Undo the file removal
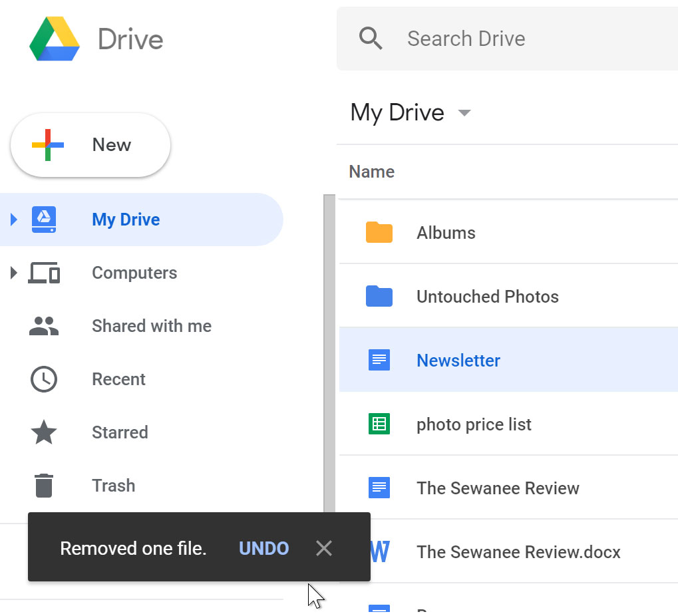The image size is (678, 616). click(263, 548)
